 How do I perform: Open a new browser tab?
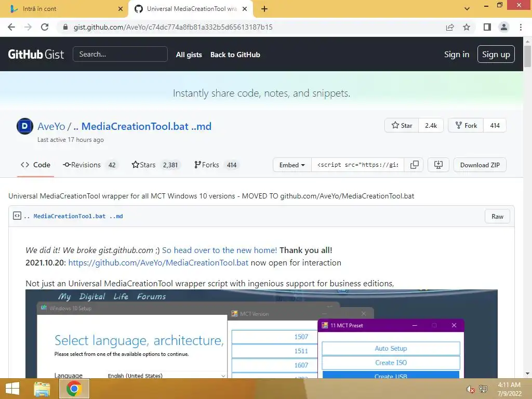coord(264,9)
